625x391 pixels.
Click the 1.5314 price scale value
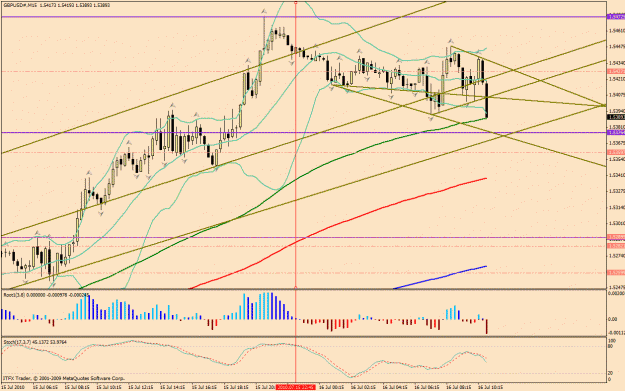(x=616, y=207)
